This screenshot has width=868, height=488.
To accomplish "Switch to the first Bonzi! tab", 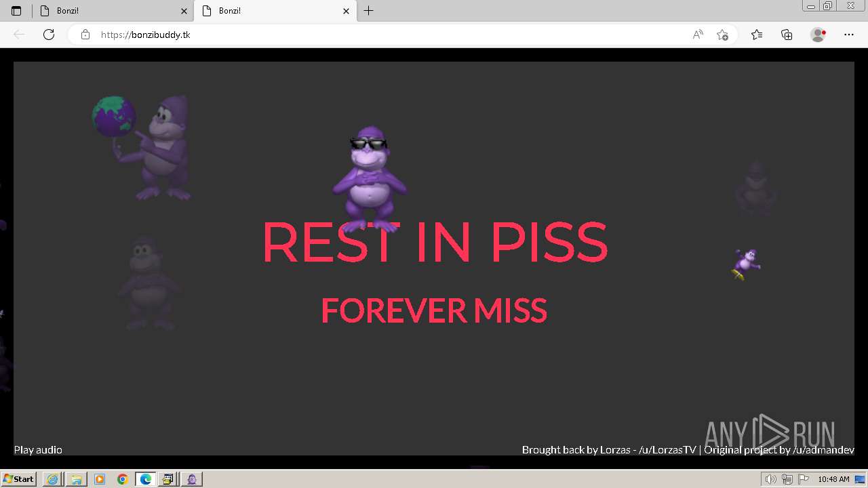I will pos(112,11).
